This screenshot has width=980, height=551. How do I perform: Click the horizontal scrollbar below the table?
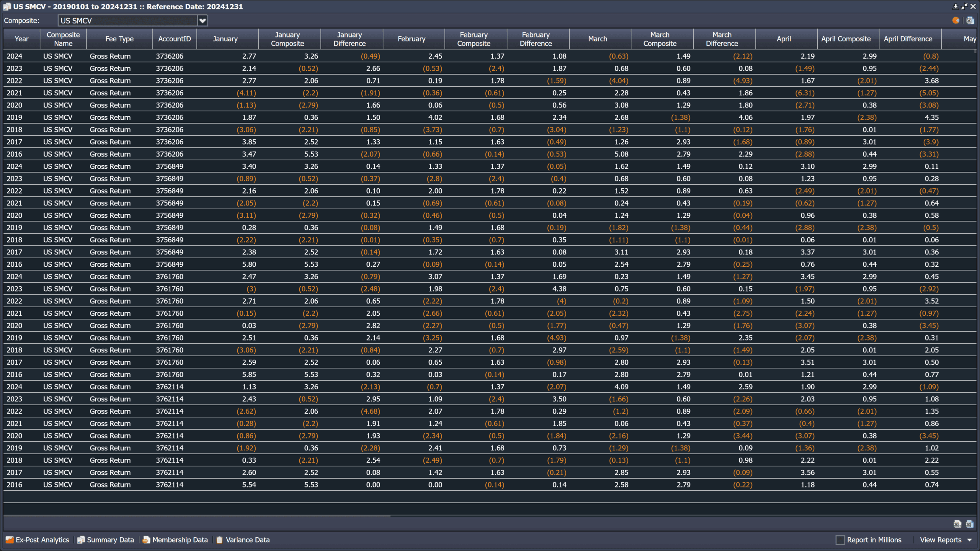click(x=197, y=516)
